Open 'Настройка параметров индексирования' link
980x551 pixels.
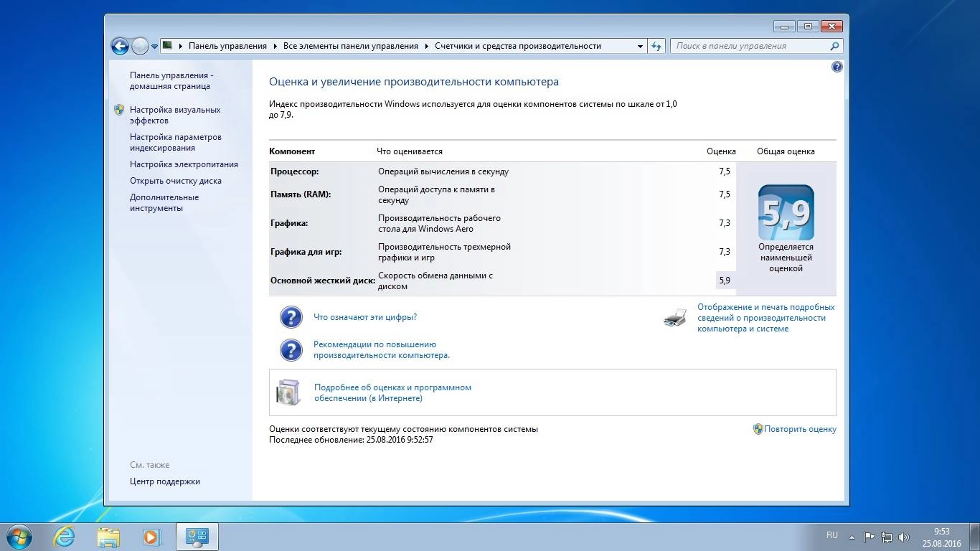(176, 142)
